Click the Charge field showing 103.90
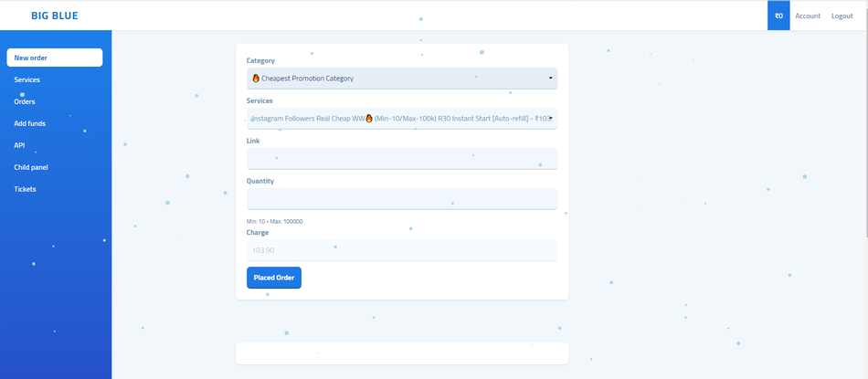868x379 pixels. 402,250
